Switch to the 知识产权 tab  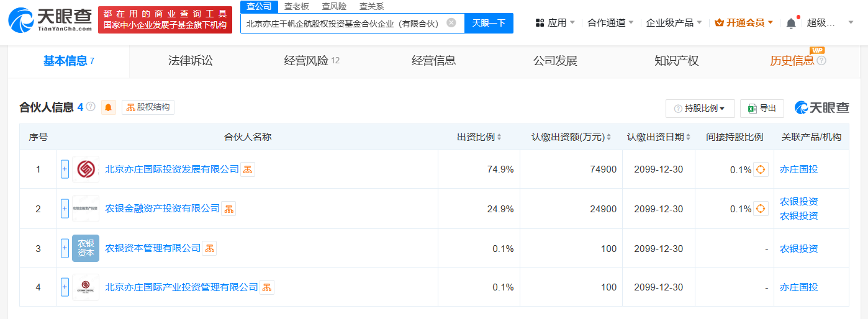(x=676, y=61)
